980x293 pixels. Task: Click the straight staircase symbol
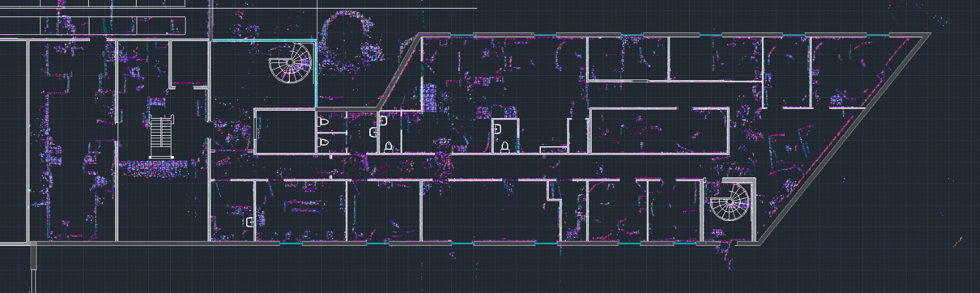[x=162, y=136]
